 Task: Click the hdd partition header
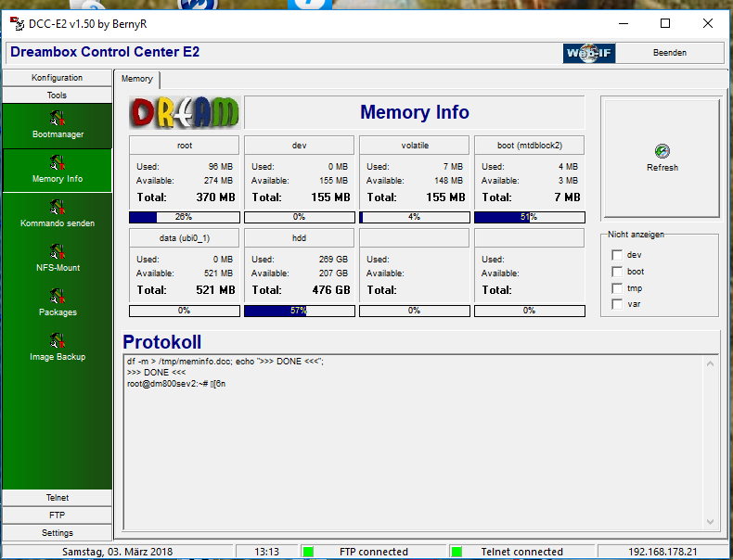point(299,238)
